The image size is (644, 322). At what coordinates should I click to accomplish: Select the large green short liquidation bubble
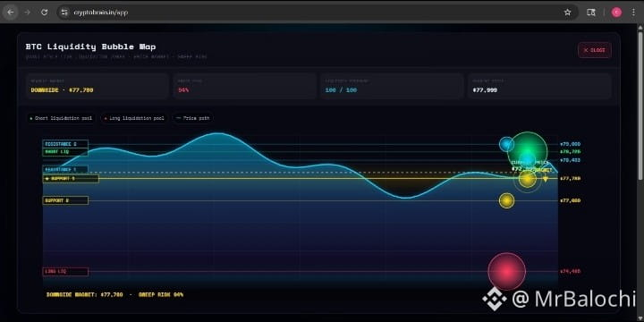[x=528, y=151]
